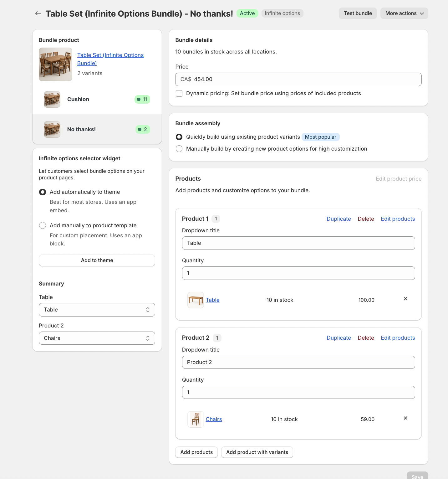Edit Product 1 quantity field

298,273
